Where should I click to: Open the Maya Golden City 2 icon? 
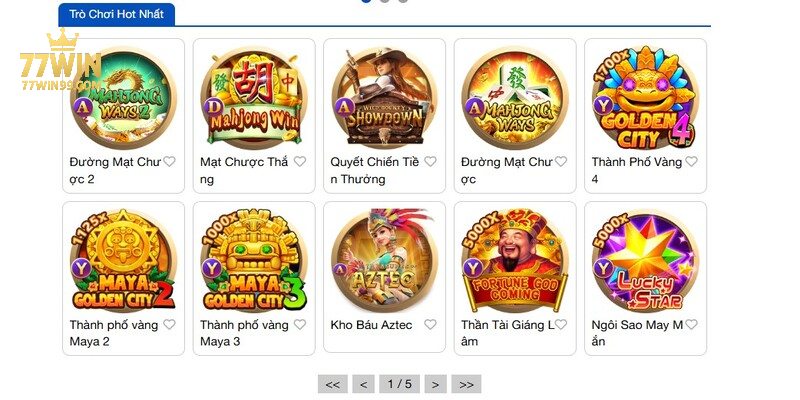click(123, 260)
